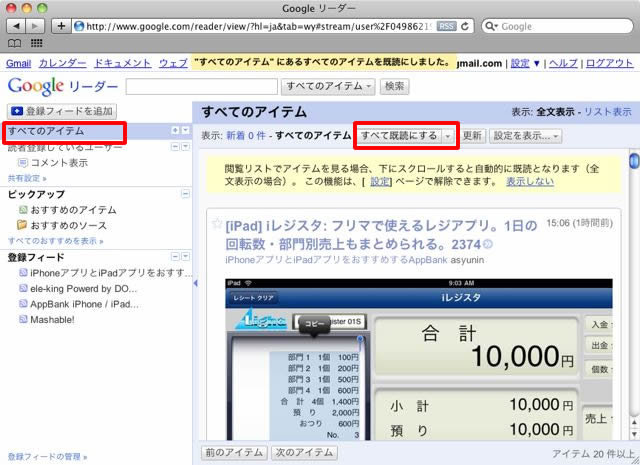This screenshot has height=465, width=640.
Task: Click the 共有設定 » link
Action: [27, 178]
